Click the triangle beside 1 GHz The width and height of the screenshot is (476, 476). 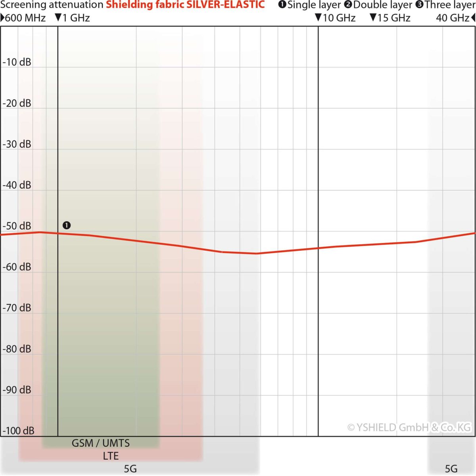(58, 18)
